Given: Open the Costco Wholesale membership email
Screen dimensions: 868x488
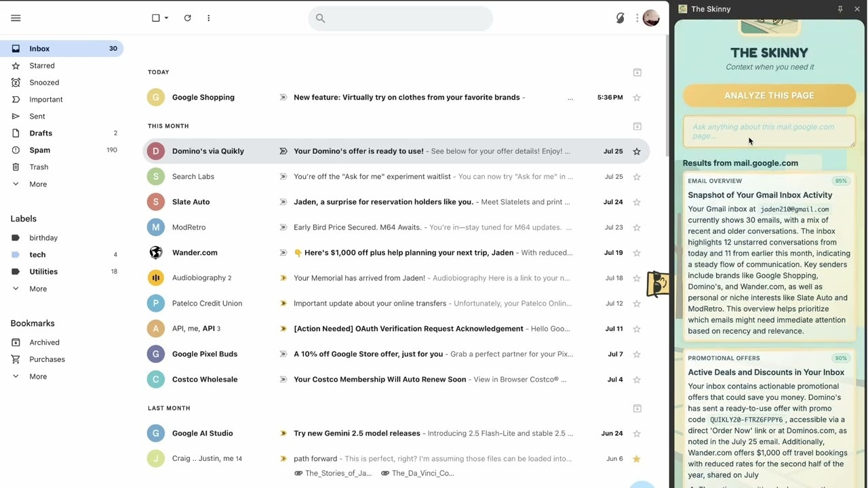Looking at the screenshot, I should pos(380,380).
